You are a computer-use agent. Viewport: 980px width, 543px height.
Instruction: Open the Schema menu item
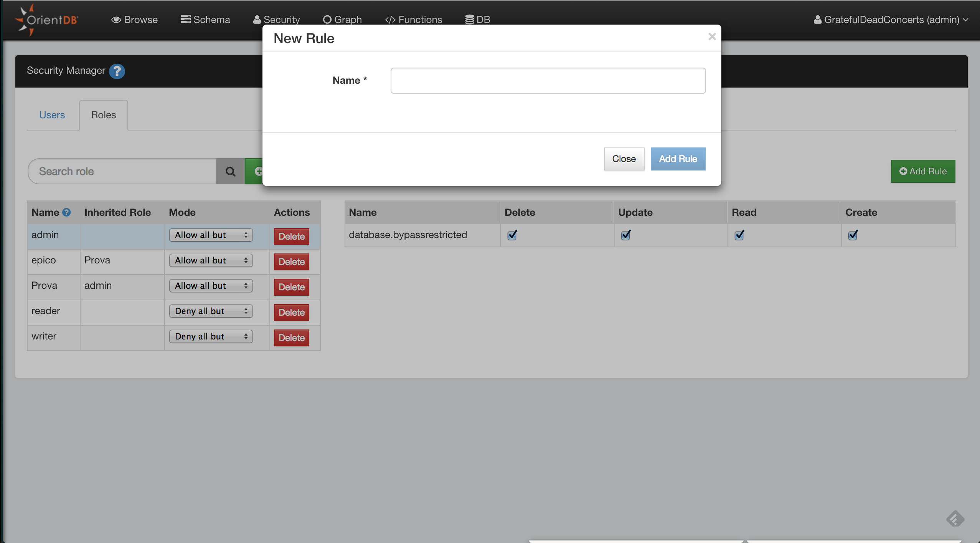pyautogui.click(x=205, y=20)
